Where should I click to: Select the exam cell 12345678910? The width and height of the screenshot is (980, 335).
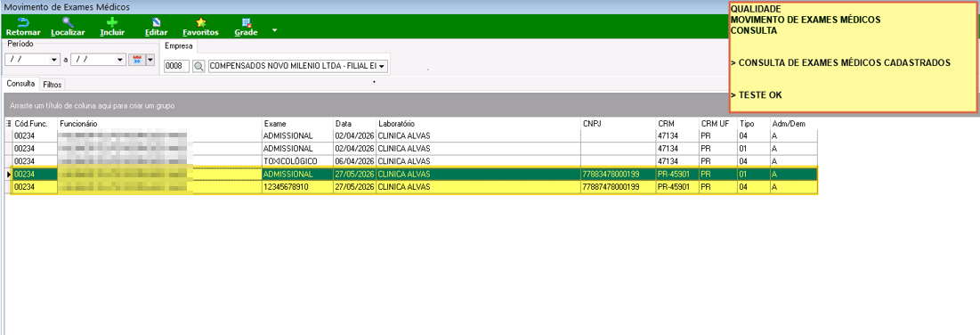coord(297,186)
